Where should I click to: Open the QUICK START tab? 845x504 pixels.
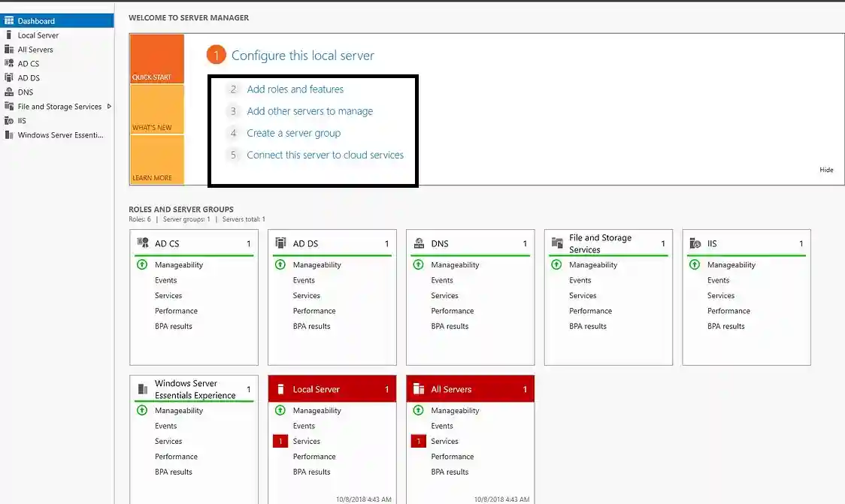coord(157,59)
